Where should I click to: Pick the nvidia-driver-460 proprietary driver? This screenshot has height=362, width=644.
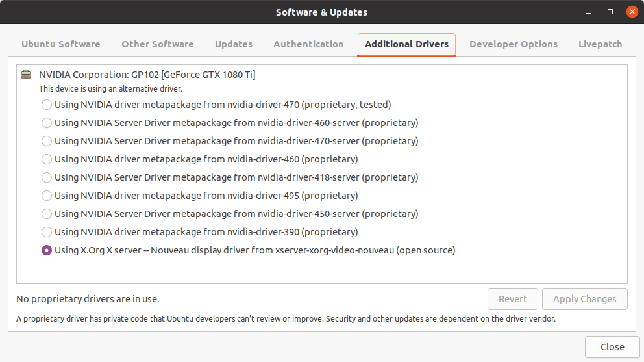click(47, 159)
